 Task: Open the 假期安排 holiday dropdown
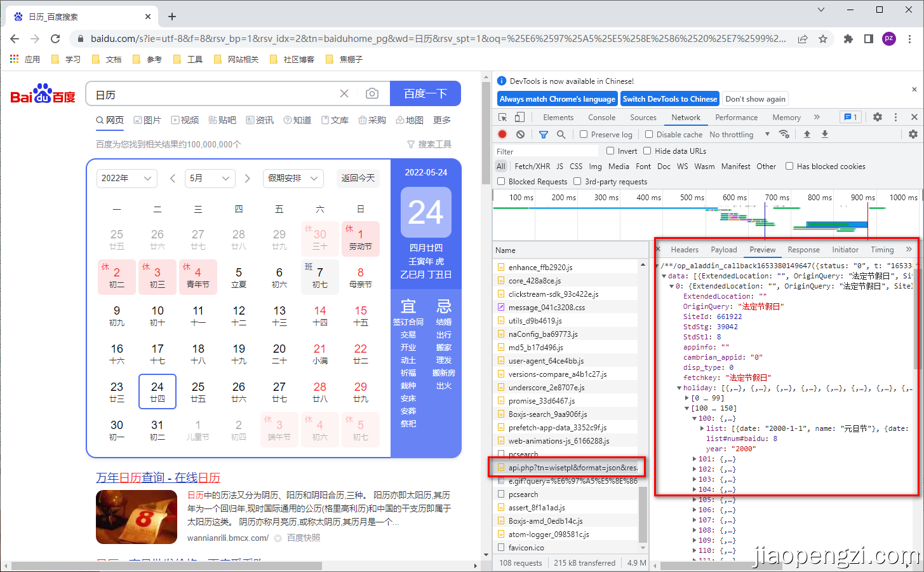[293, 179]
